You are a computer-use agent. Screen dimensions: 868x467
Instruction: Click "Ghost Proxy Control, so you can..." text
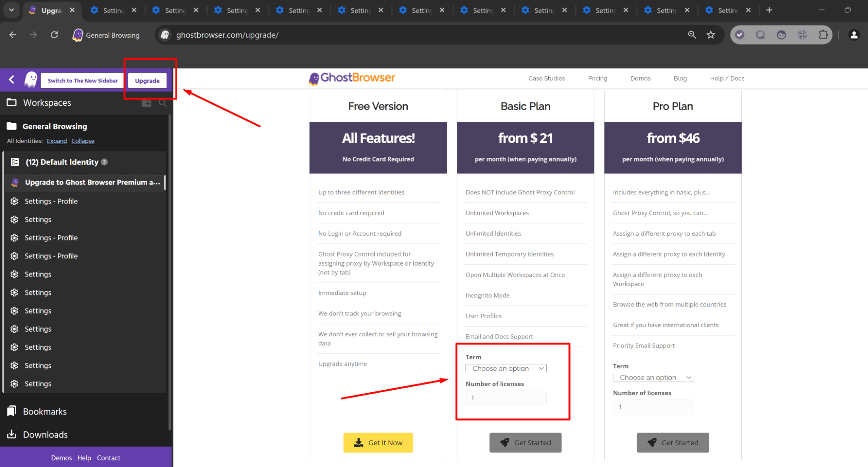660,213
